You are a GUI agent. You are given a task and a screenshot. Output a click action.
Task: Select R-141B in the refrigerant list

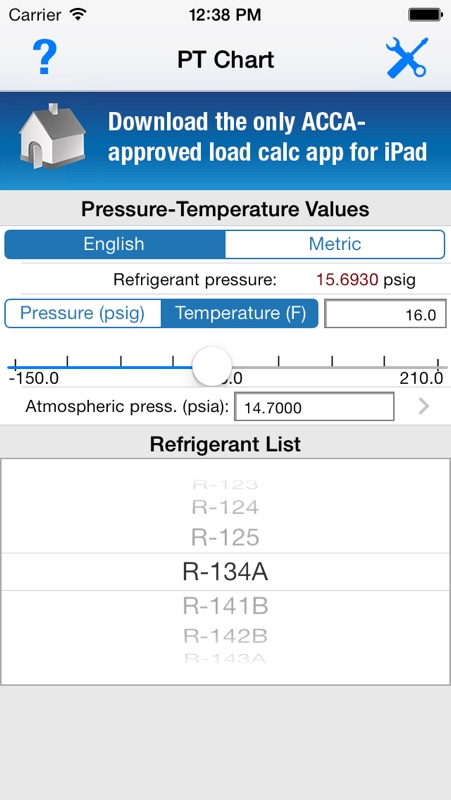225,606
